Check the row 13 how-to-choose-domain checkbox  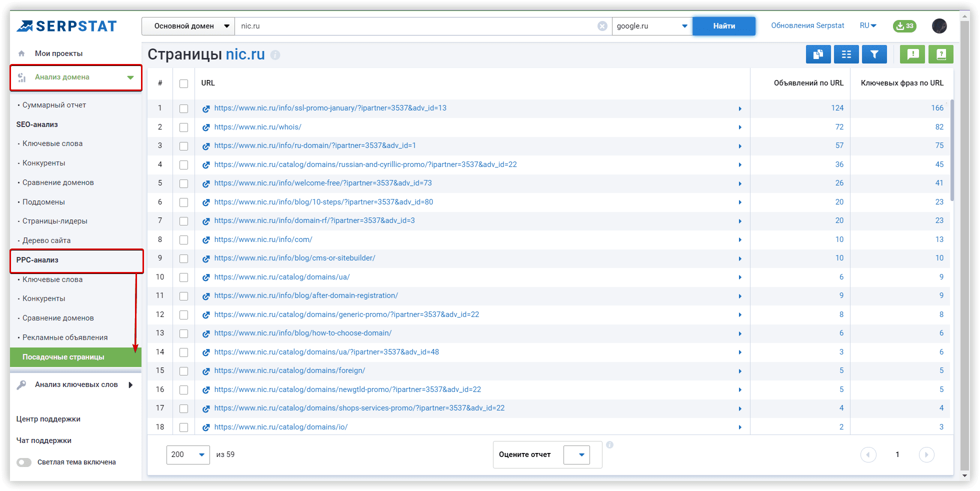184,333
